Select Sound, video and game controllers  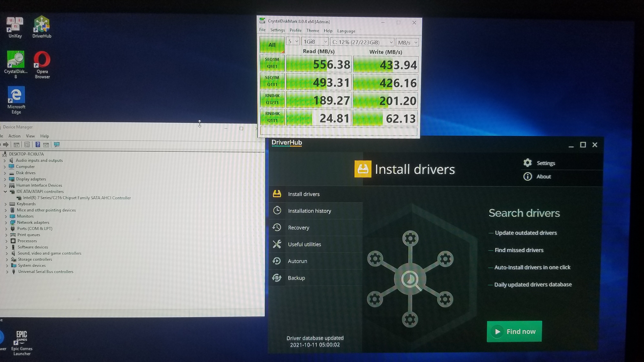pos(49,253)
